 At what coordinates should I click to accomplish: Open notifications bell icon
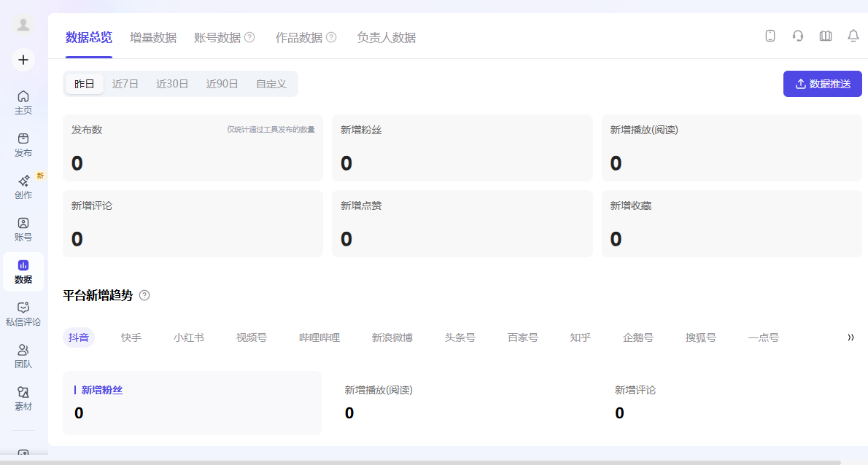[x=853, y=36]
